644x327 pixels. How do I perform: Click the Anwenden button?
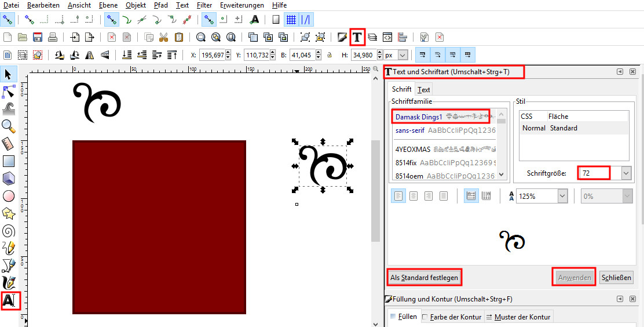[574, 278]
